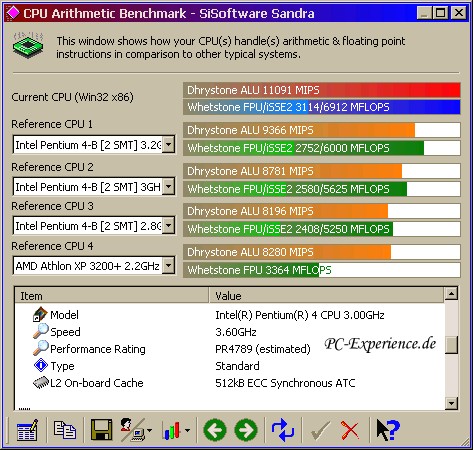Image resolution: width=473 pixels, height=450 pixels.
Task: Open user computer connection icon menu
Action: (136, 430)
